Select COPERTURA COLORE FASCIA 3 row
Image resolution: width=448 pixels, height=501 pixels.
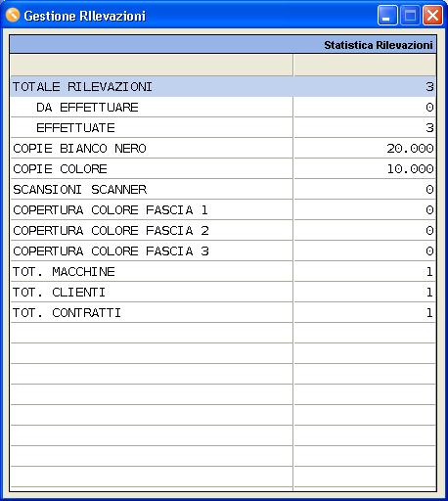(223, 250)
